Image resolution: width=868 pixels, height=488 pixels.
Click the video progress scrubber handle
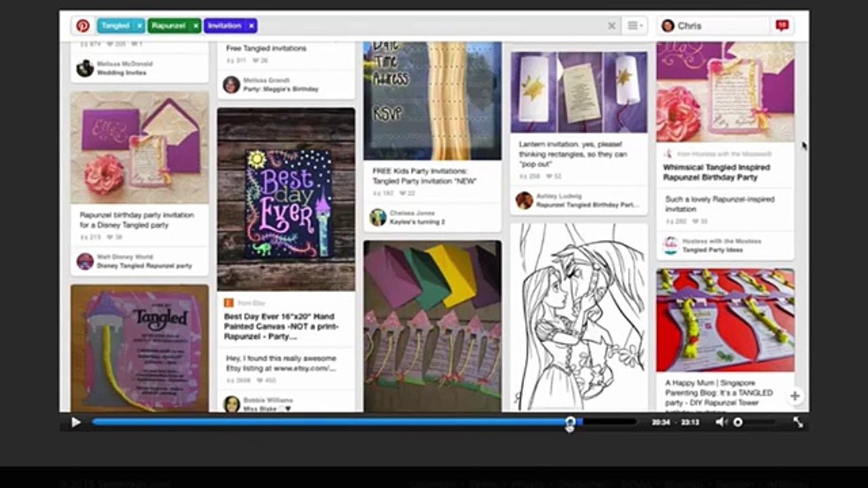[x=570, y=422]
